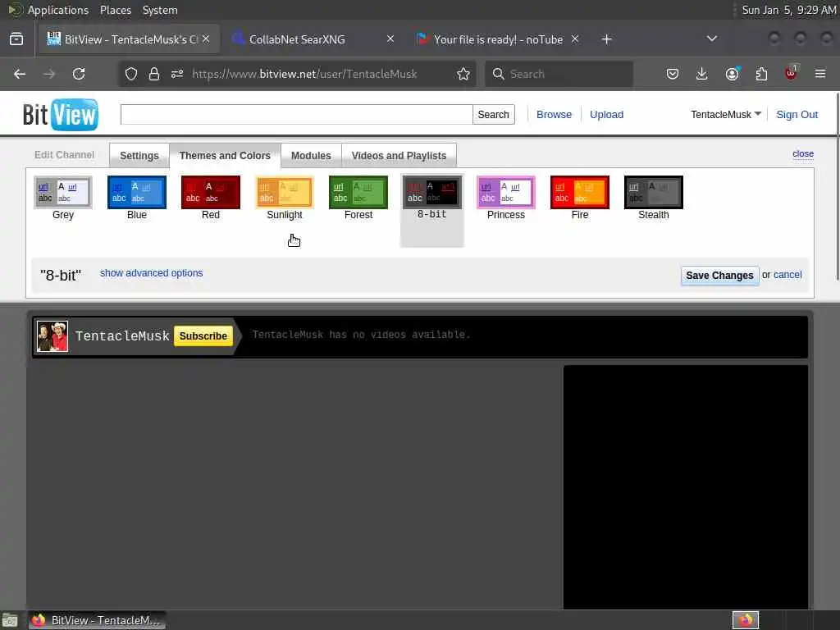
Task: Bookmark this page with star
Action: pyautogui.click(x=463, y=74)
